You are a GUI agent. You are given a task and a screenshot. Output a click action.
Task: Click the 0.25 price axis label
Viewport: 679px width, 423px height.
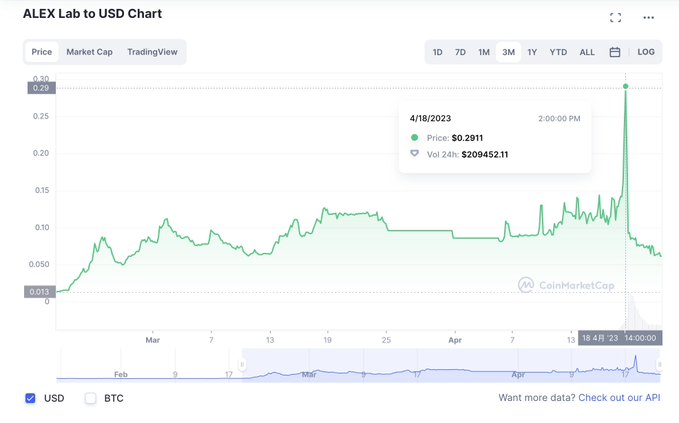point(41,116)
